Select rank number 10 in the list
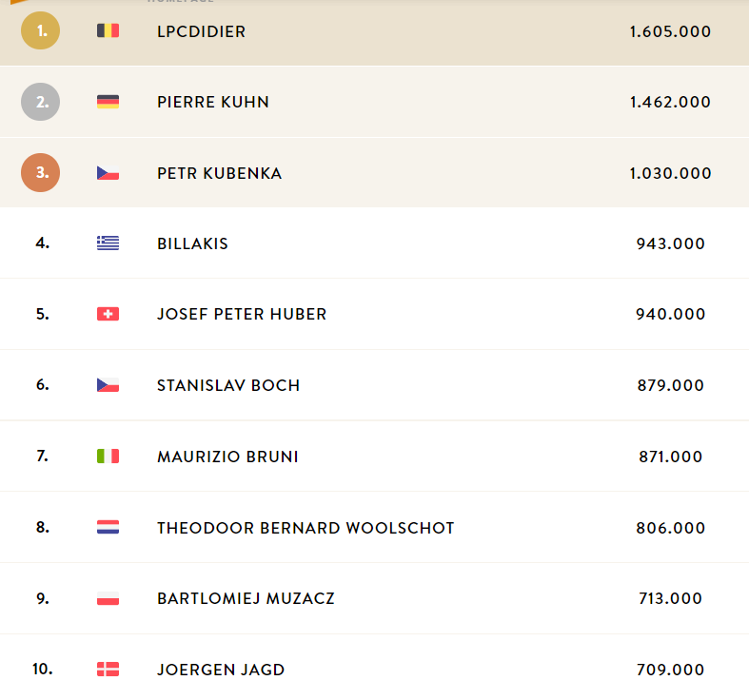 tap(43, 669)
